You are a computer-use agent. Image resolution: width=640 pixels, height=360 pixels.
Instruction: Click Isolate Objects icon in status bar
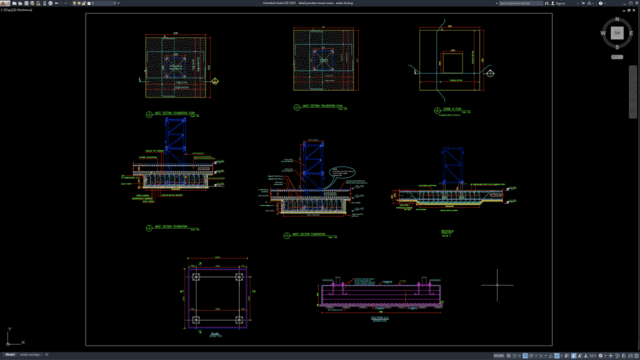(x=617, y=356)
